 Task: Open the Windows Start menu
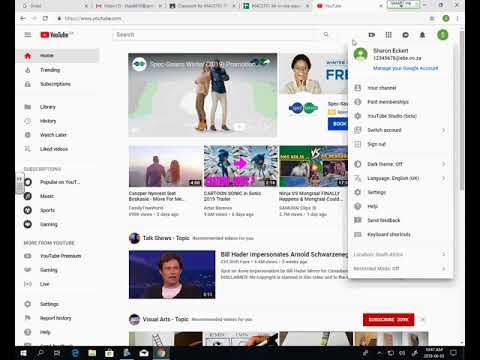click(23, 353)
